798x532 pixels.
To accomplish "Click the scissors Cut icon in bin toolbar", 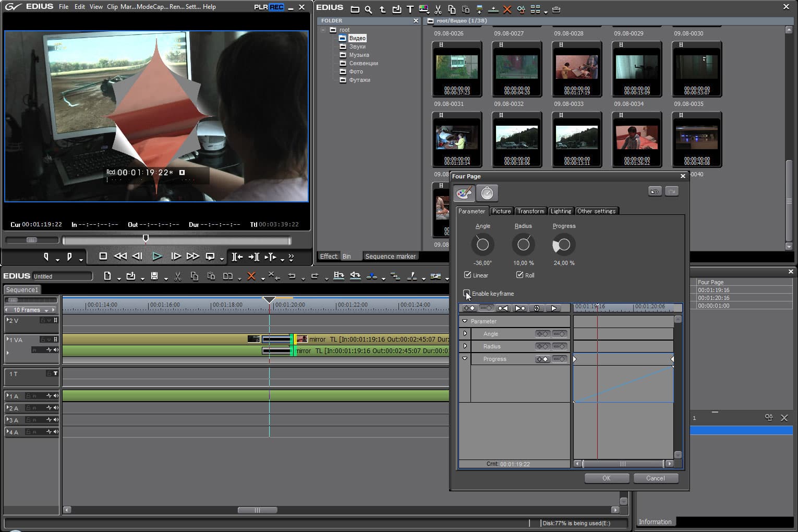I will coord(438,9).
